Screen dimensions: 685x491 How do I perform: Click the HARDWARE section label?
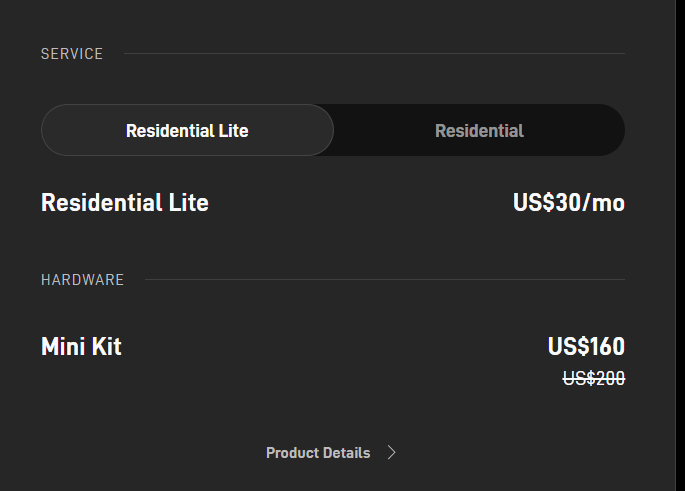(82, 280)
